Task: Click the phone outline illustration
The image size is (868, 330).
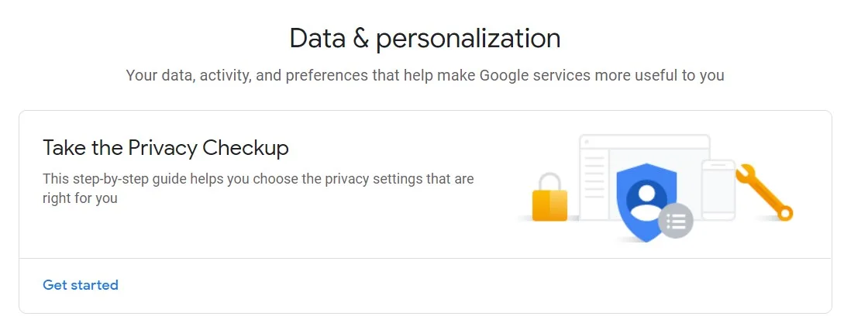Action: tap(717, 189)
